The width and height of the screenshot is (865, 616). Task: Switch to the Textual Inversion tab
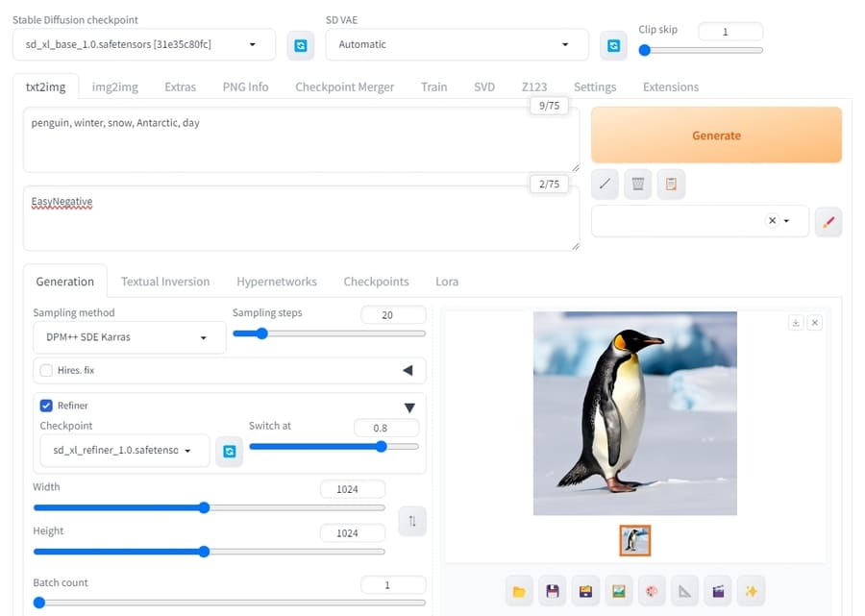pyautogui.click(x=165, y=282)
